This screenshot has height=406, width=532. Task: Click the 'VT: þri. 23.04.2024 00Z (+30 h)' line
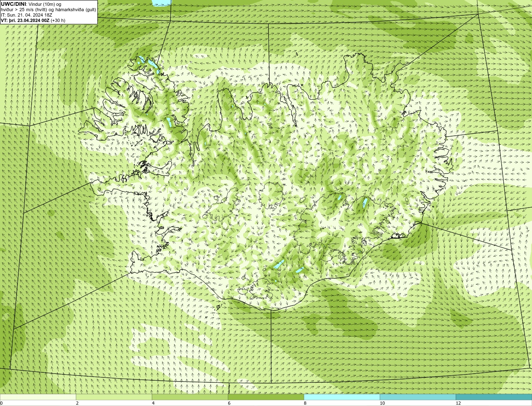[x=33, y=20]
